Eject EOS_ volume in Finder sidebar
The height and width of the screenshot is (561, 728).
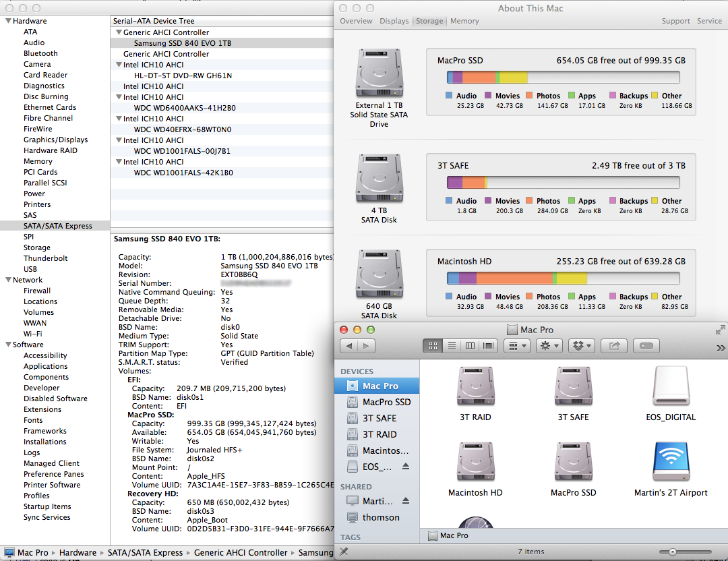pos(406,466)
